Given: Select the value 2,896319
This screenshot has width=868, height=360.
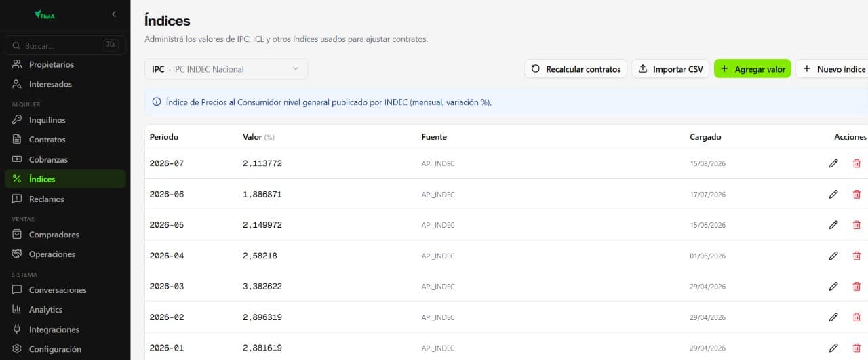Looking at the screenshot, I should click(262, 317).
